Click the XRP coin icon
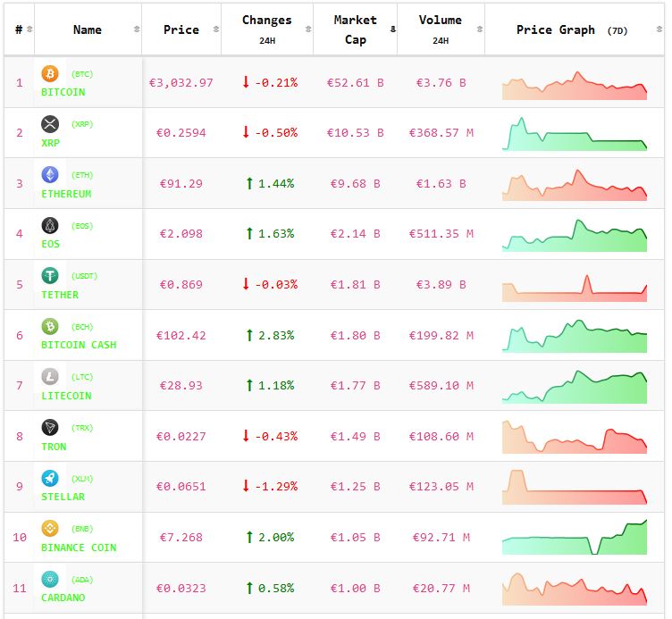The image size is (672, 619). pyautogui.click(x=50, y=124)
